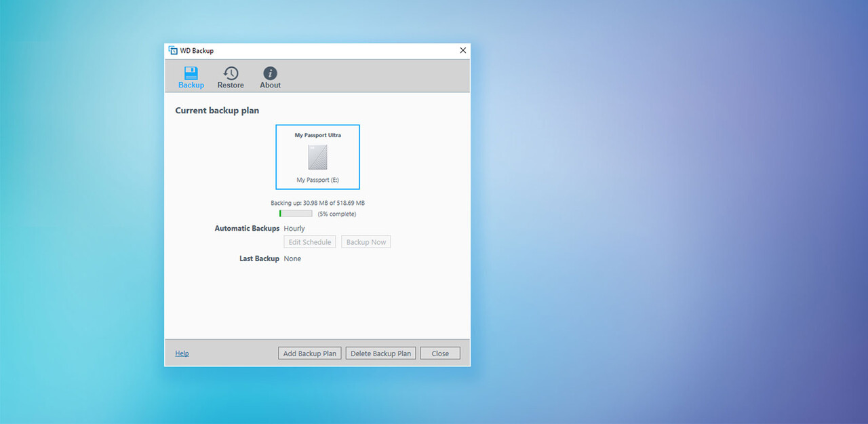Click the Delete Backup Plan button
This screenshot has height=424, width=868.
pyautogui.click(x=380, y=353)
